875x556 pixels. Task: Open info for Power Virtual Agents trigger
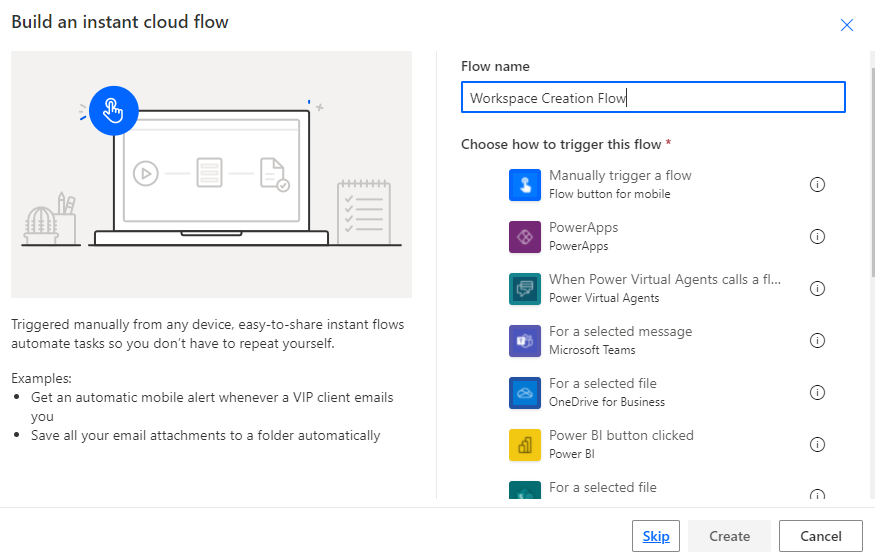point(817,289)
